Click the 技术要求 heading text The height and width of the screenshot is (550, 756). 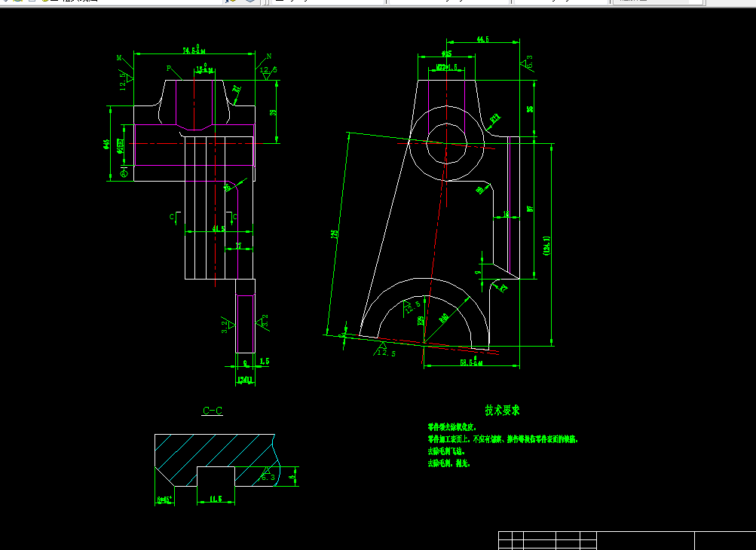503,411
